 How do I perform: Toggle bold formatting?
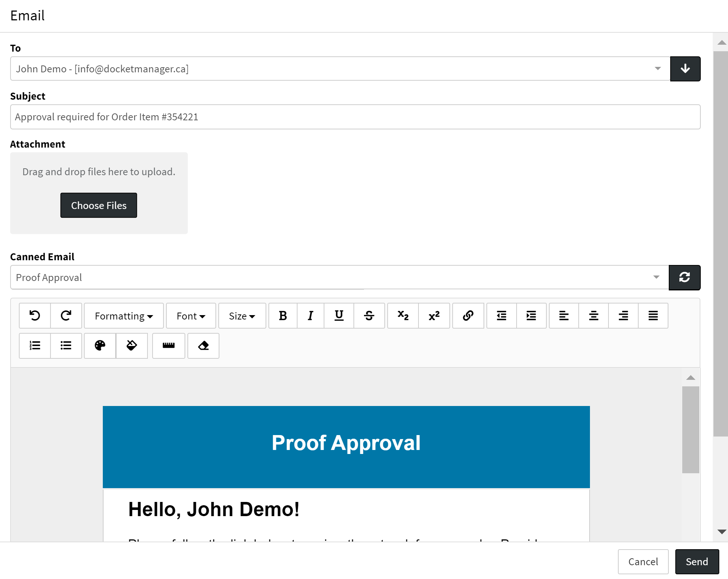(x=283, y=315)
